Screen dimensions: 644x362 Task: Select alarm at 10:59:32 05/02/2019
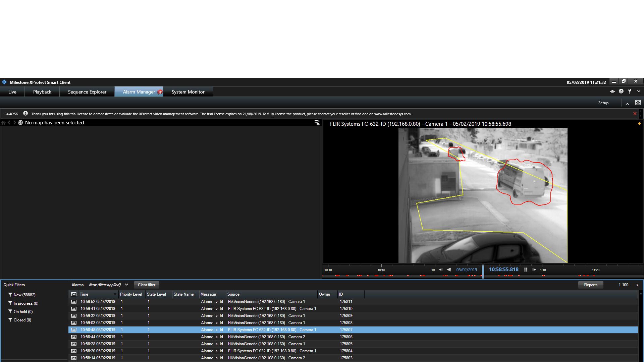click(x=353, y=316)
